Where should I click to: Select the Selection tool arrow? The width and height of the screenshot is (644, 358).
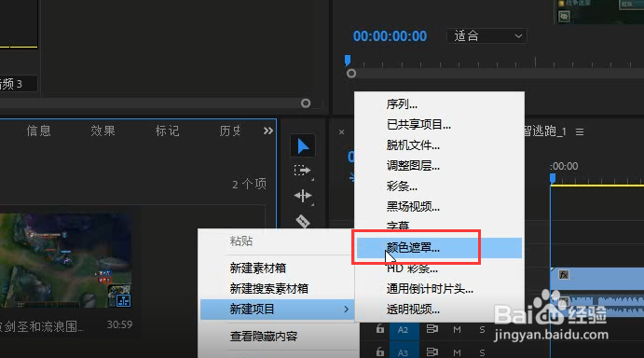click(x=303, y=146)
